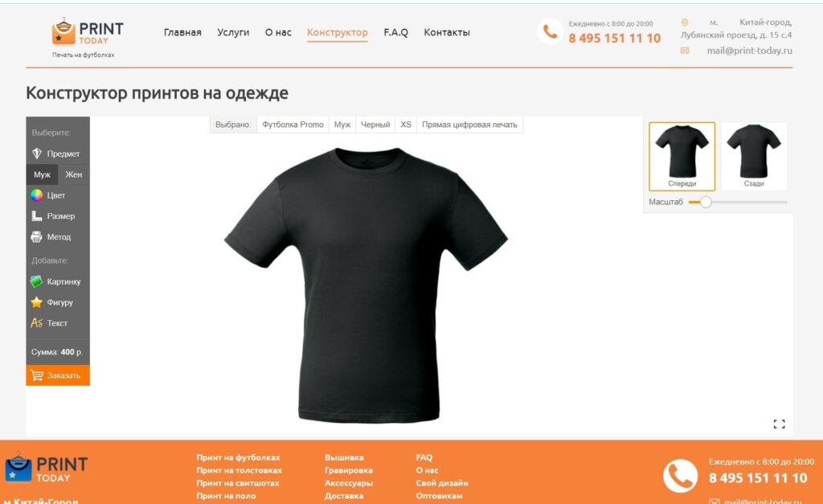Open the Услуги menu item
Screen dimensions: 823x504
(x=233, y=32)
